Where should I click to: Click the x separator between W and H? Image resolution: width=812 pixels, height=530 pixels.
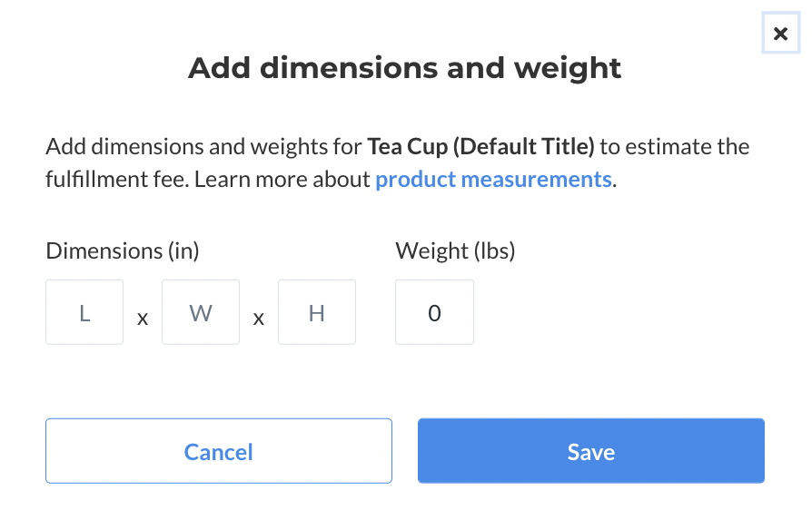tap(259, 318)
